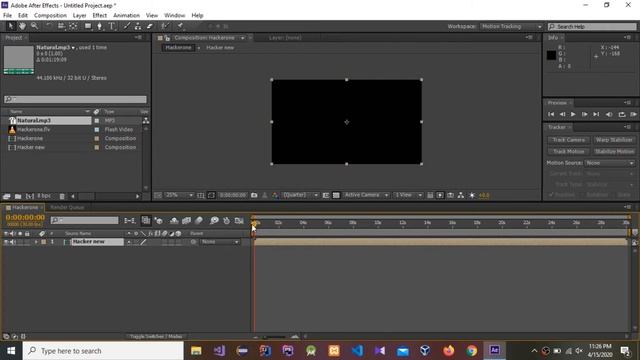Screen dimensions: 640x360
Task: Toggle Brainstorm button in timeline toolbar
Action: [x=214, y=221]
